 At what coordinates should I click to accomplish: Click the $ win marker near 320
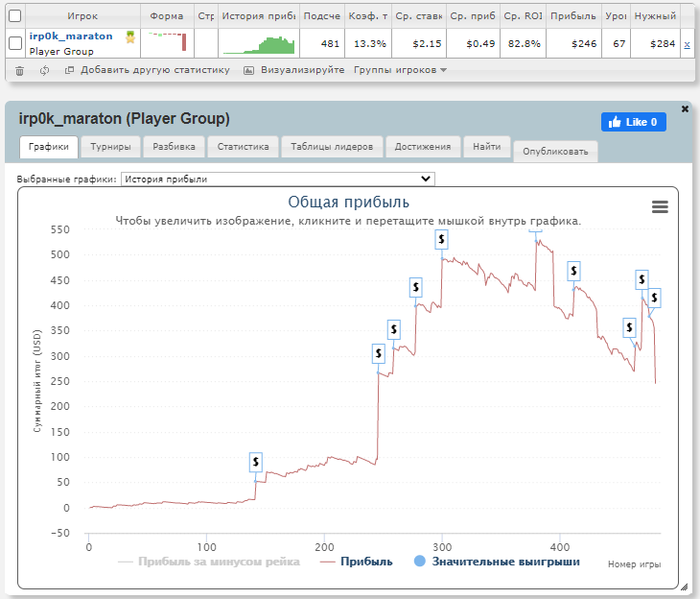(394, 329)
